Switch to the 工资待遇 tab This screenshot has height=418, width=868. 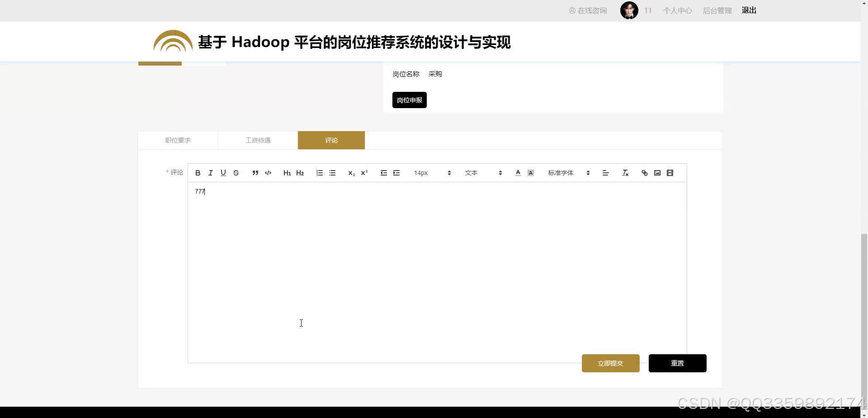pyautogui.click(x=258, y=140)
